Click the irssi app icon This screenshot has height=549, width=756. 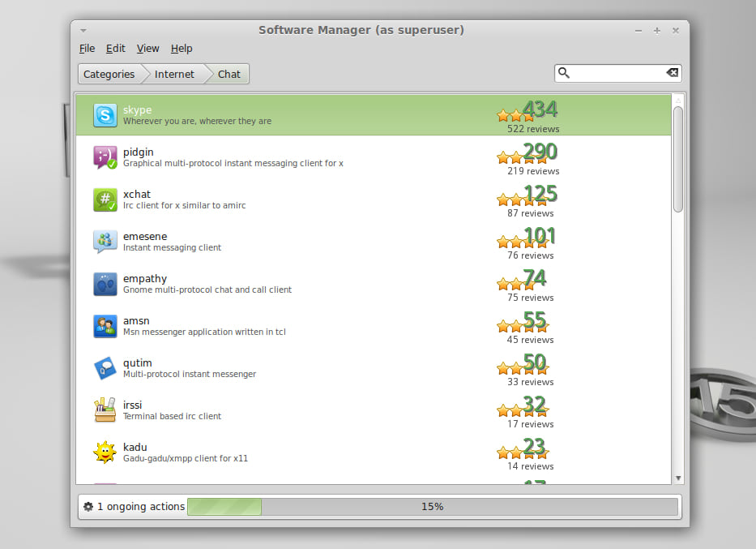click(x=105, y=410)
